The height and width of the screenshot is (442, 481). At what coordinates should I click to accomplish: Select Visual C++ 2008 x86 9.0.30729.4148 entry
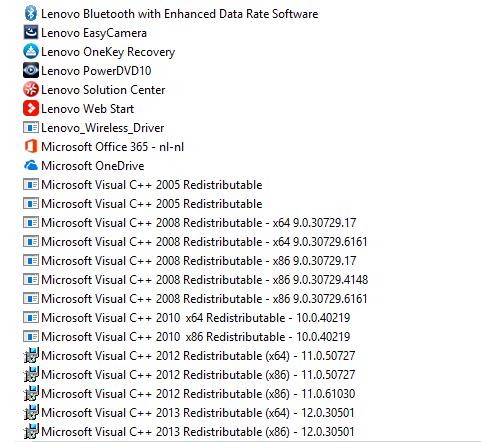204,280
